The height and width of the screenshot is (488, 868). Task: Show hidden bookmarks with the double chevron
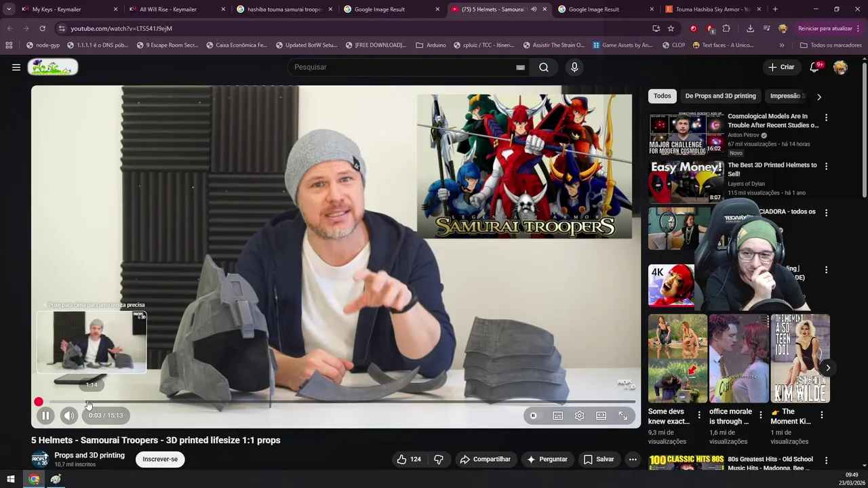[782, 45]
